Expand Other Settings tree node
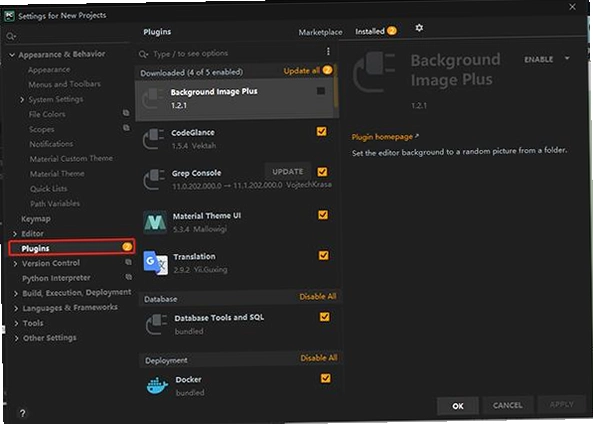This screenshot has width=593, height=424. 17,339
